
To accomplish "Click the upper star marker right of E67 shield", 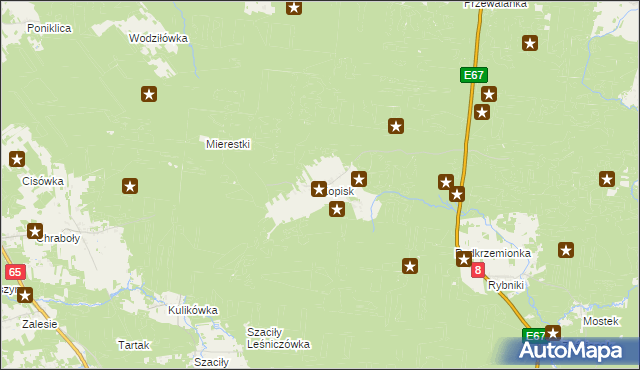I will pos(489,94).
